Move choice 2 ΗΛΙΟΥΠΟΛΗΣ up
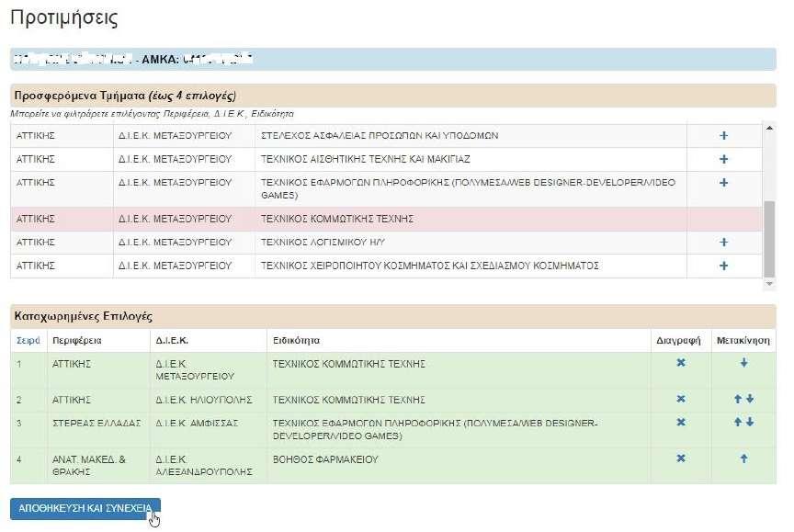The width and height of the screenshot is (794, 532). 738,399
